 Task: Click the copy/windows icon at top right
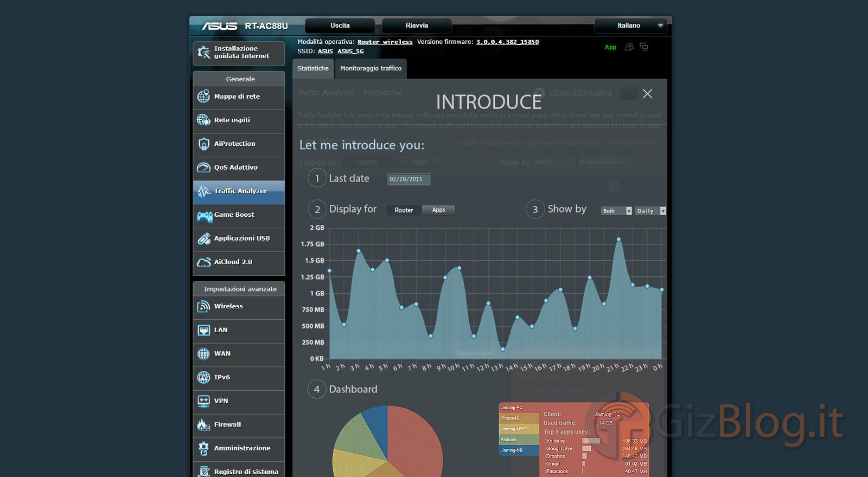(644, 47)
